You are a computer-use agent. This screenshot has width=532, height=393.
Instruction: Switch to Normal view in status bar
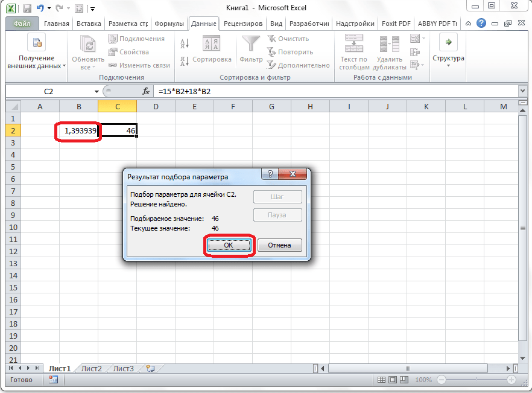[381, 380]
